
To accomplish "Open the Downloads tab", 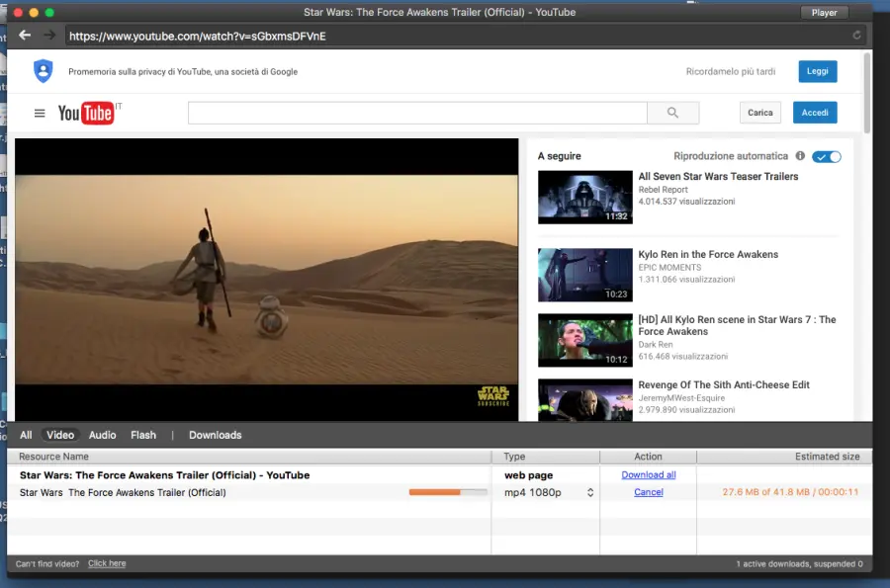I will click(x=216, y=434).
